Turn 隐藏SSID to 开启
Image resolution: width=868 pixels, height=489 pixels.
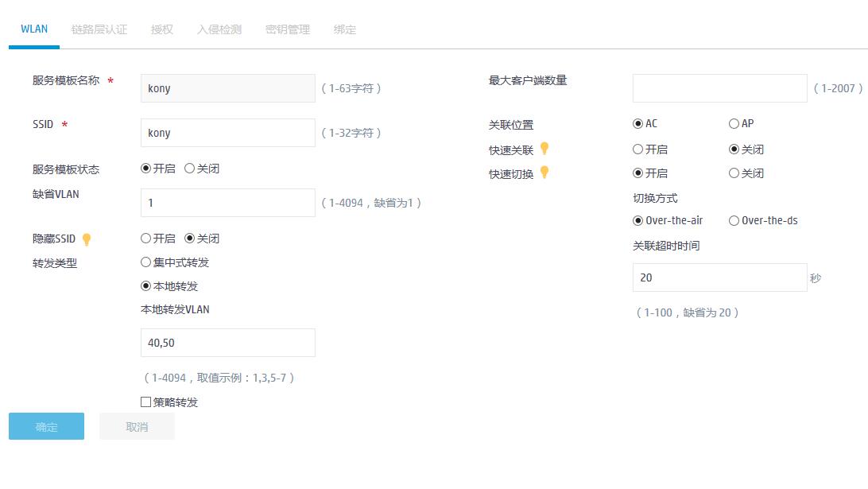(x=145, y=239)
